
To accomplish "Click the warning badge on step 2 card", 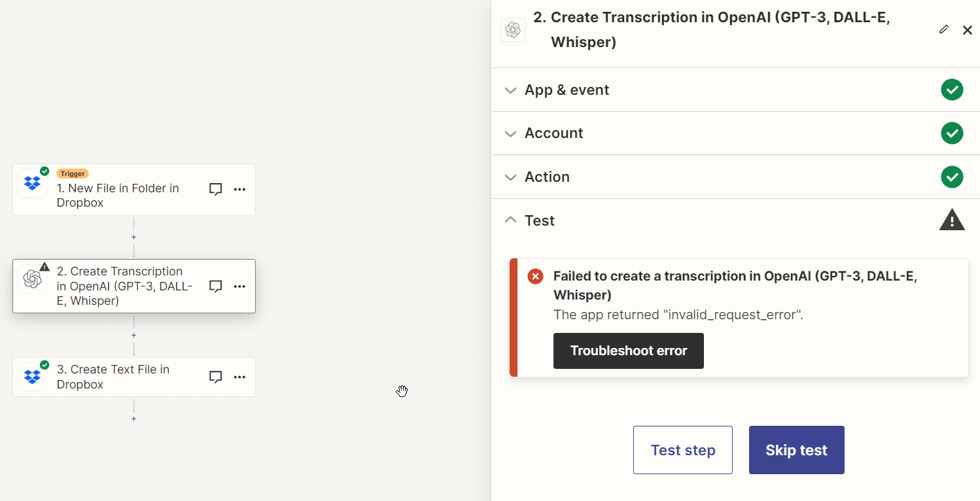I will [44, 267].
